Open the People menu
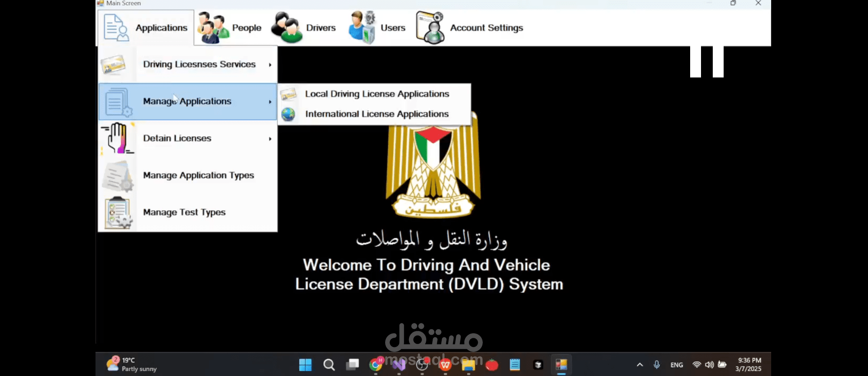This screenshot has width=868, height=376. pyautogui.click(x=230, y=28)
